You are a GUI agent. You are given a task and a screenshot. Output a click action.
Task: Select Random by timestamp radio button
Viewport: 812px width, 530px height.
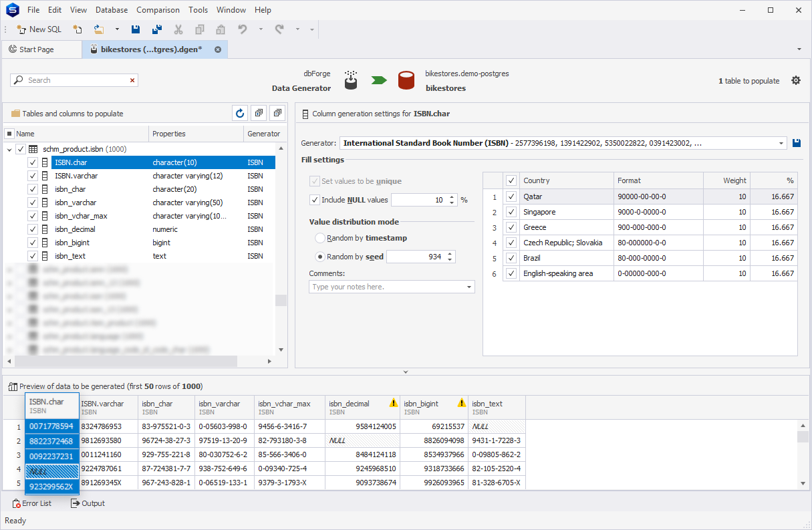tap(320, 238)
